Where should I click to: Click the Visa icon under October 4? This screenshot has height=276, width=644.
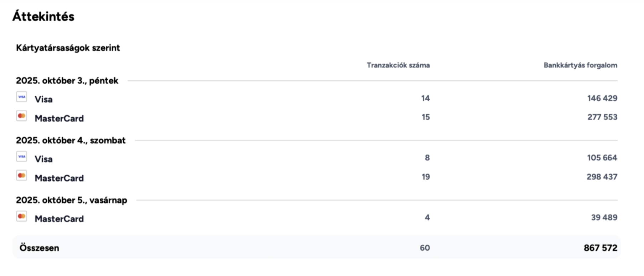point(21,156)
